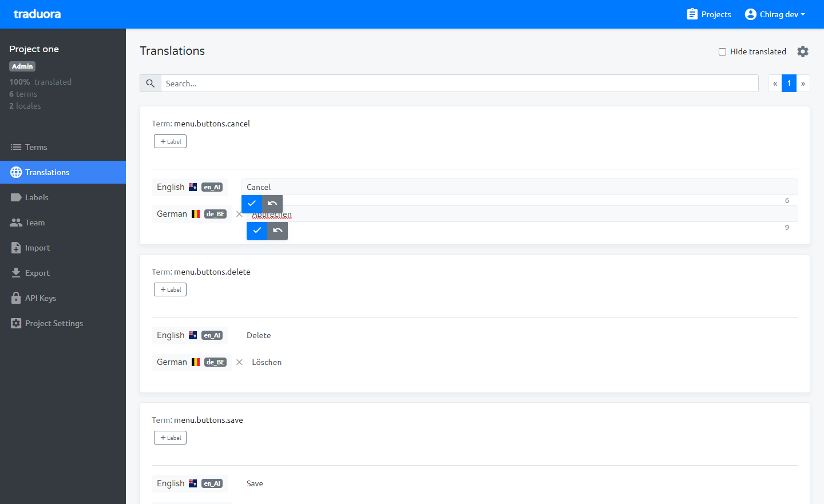
Task: Open the Terms section in the sidebar
Action: click(34, 147)
